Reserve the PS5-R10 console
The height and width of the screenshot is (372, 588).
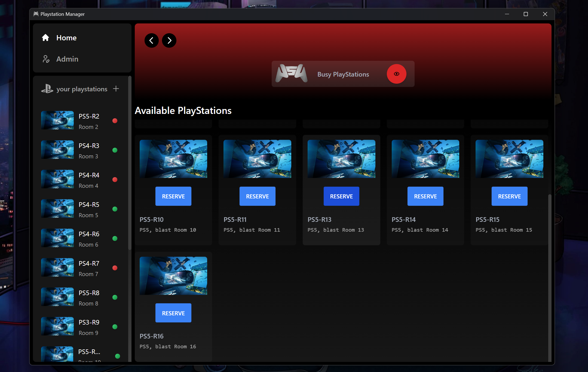tap(173, 196)
